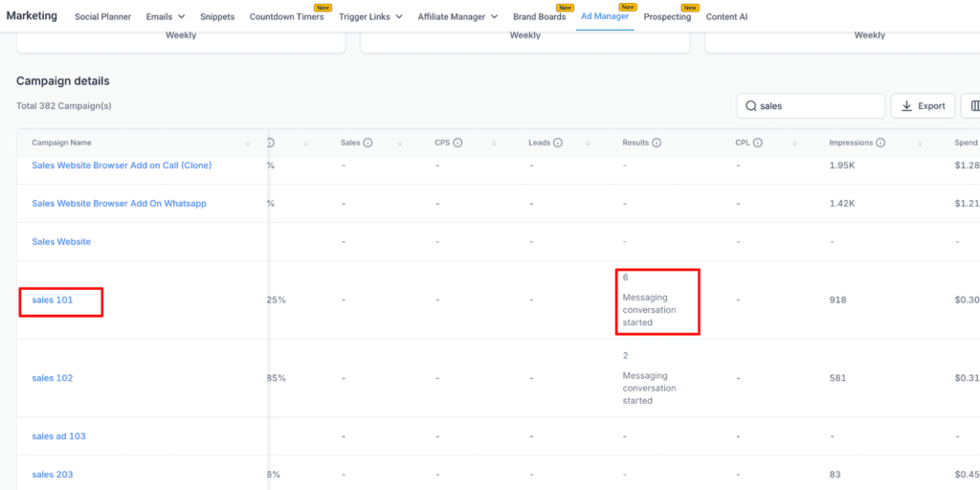980x490 pixels.
Task: Click the Marketing section title
Action: [x=32, y=15]
